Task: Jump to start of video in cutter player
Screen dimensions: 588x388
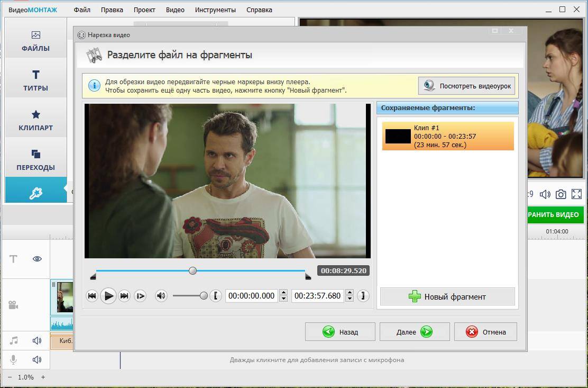Action: pos(92,296)
